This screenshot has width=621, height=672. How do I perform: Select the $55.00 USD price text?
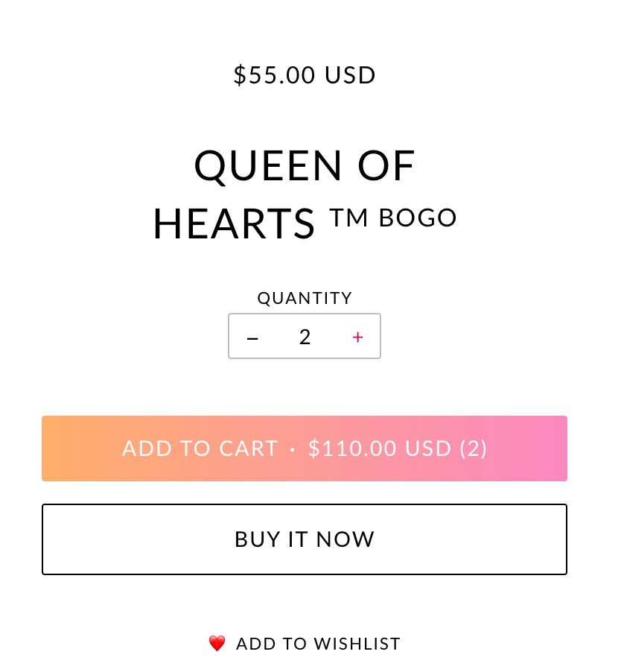click(305, 75)
